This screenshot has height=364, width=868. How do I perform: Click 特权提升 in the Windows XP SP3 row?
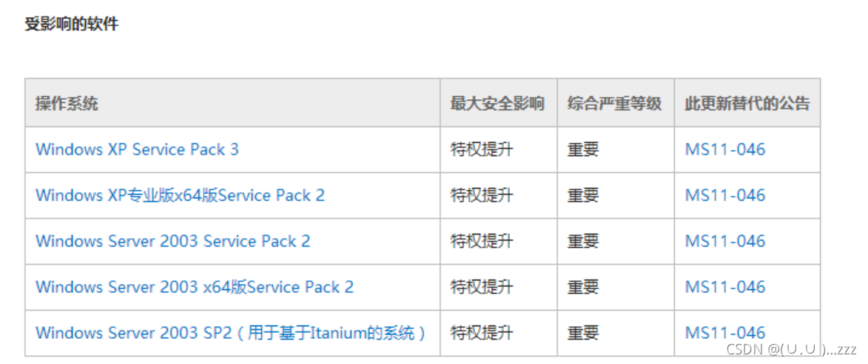[x=482, y=149]
